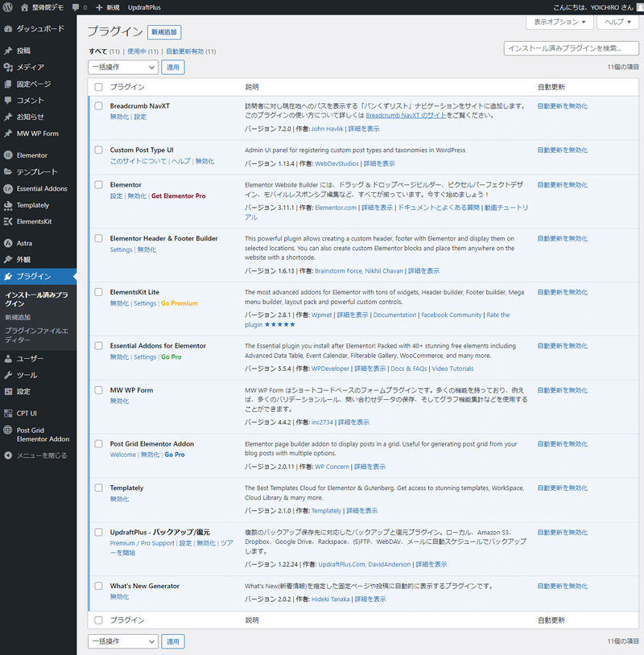Show all plugins filter (すべて)

pos(97,51)
